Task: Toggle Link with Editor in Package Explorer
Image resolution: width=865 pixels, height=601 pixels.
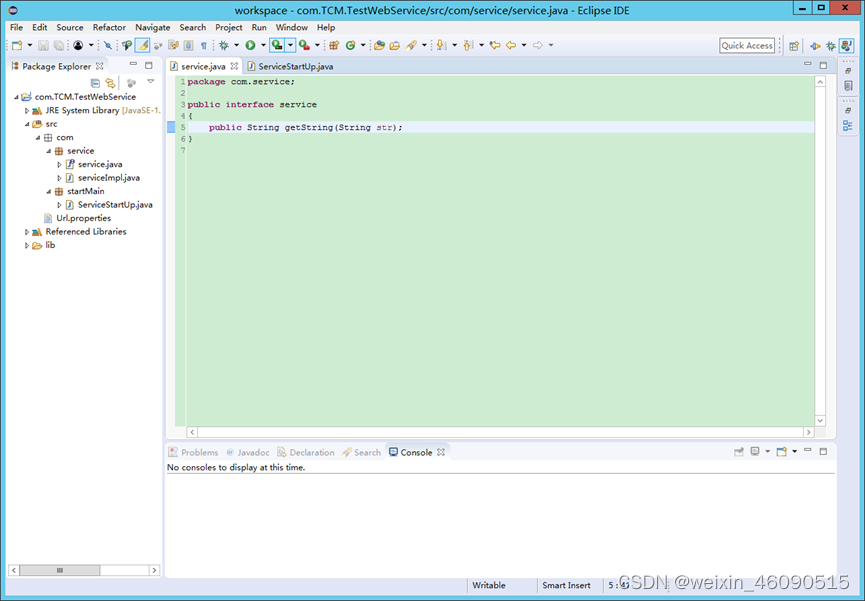Action: tap(110, 82)
